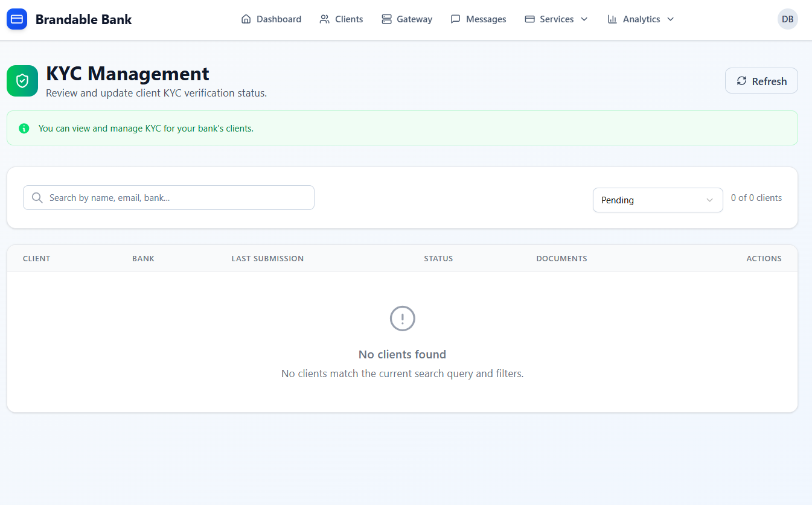Click the KYC Management shield icon
Screen dimensions: 812x505
(22, 80)
